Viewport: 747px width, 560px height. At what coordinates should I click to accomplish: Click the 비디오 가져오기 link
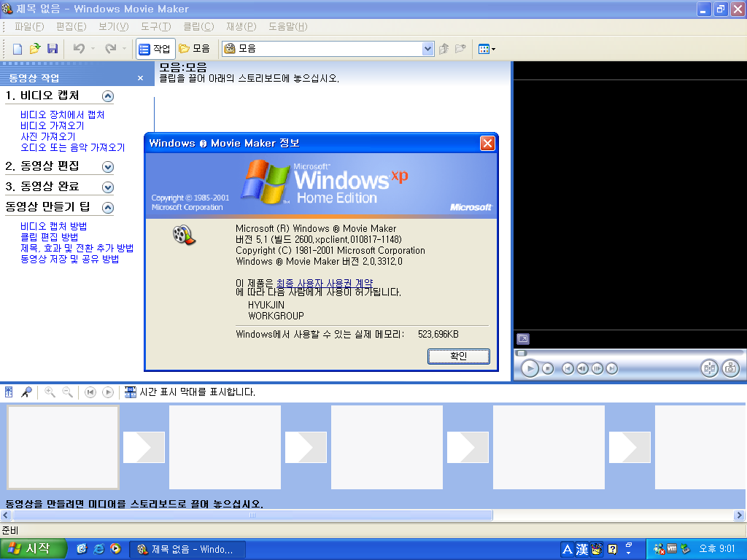(x=52, y=125)
